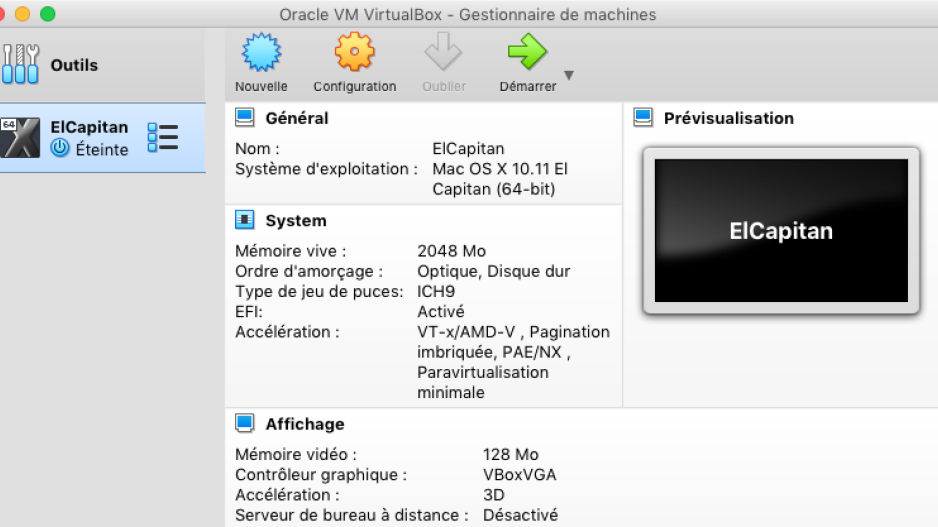Viewport: 938px width, 527px height.
Task: Click the '2048 Mo' memory value
Action: [452, 251]
